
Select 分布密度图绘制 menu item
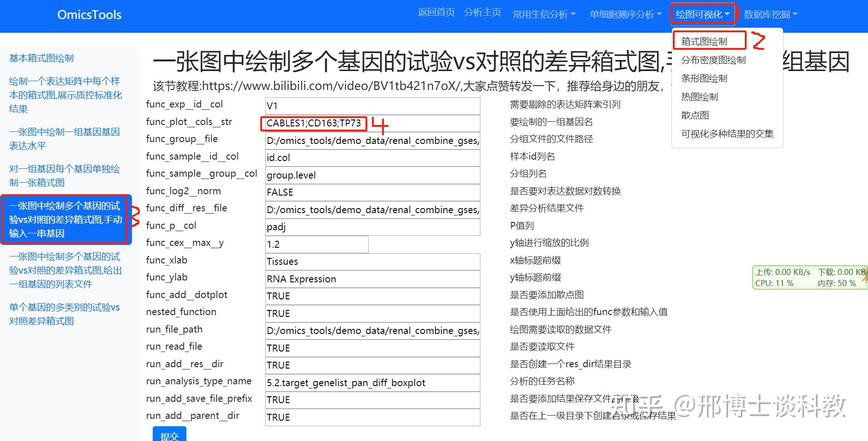[x=712, y=60]
